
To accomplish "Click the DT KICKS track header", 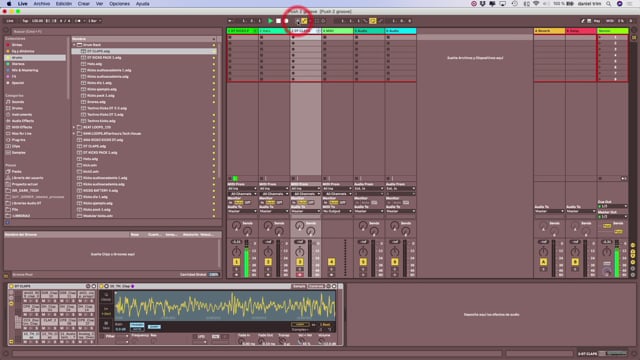I will pyautogui.click(x=242, y=31).
